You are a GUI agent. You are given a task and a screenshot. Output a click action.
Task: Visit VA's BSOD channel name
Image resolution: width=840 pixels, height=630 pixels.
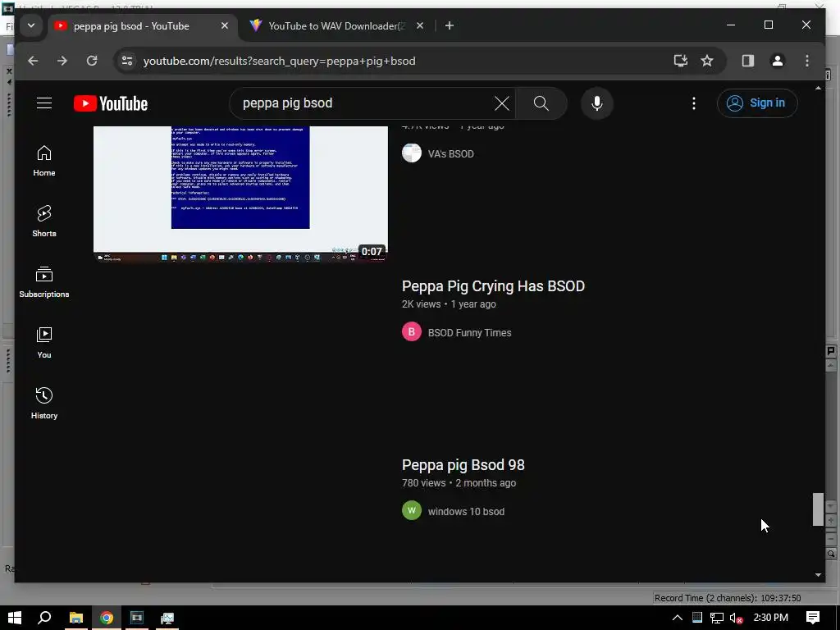point(450,153)
